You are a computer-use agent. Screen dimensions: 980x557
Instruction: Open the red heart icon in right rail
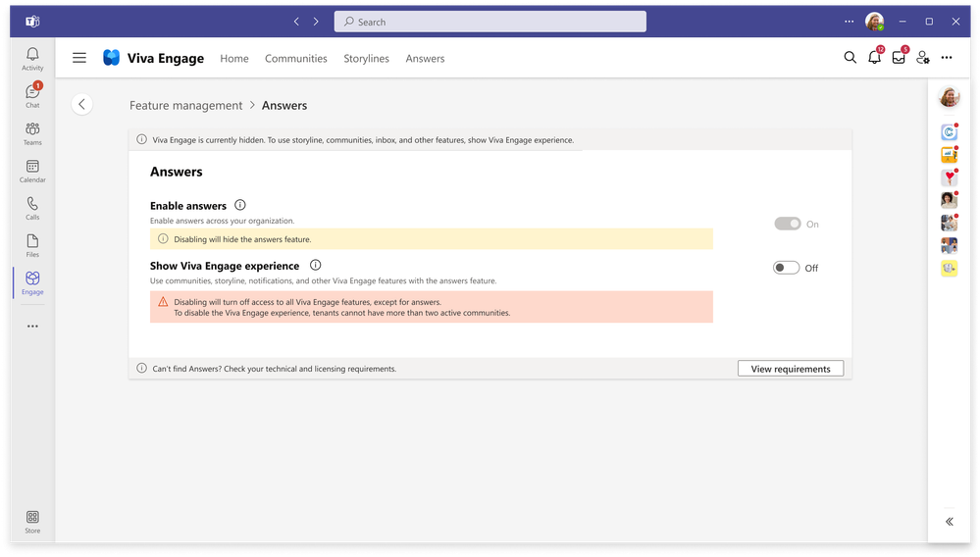950,177
